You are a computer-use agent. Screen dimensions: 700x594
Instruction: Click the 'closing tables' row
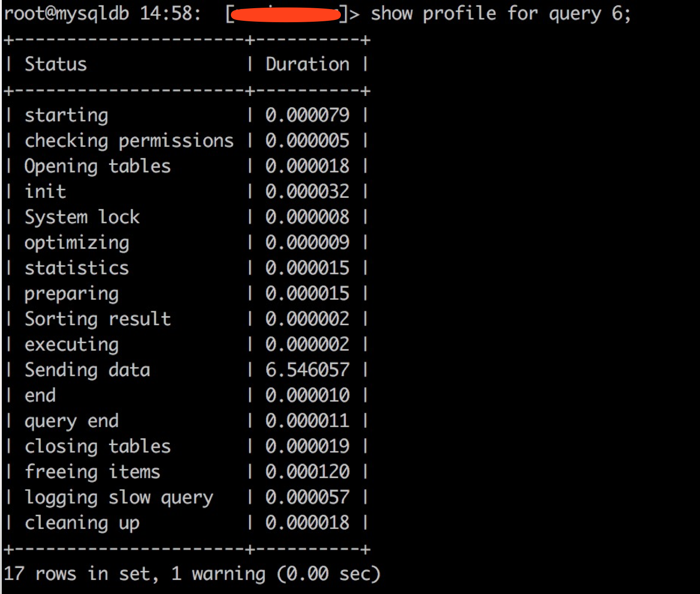(x=98, y=446)
